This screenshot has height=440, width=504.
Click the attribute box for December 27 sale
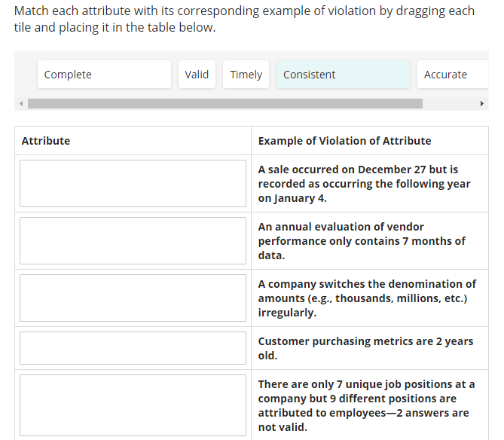[133, 183]
